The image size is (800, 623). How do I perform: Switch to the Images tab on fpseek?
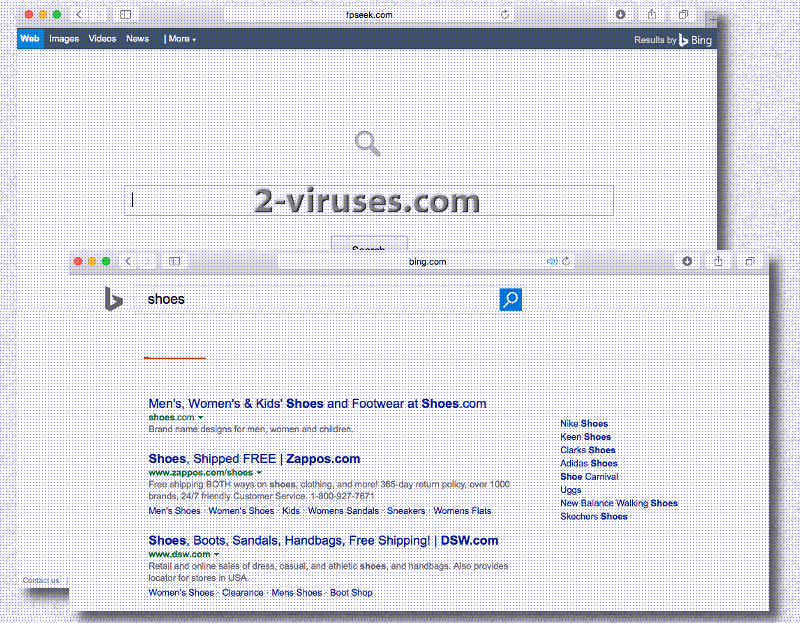[64, 39]
